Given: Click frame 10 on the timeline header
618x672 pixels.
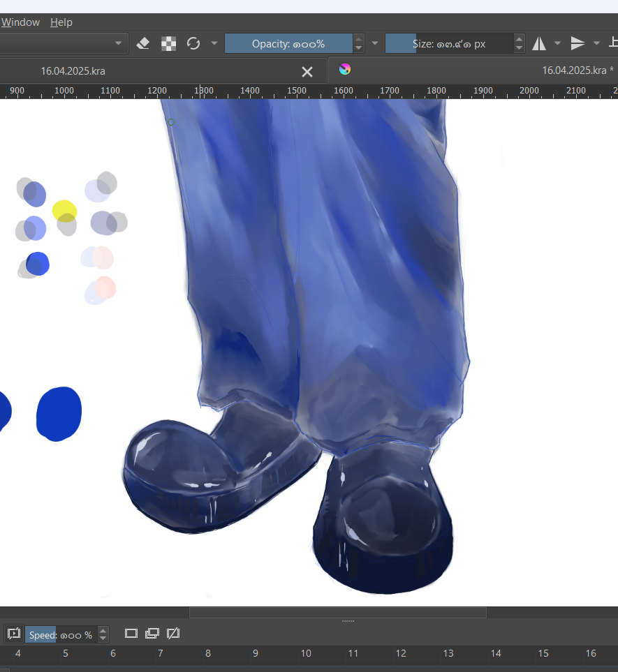Looking at the screenshot, I should click(x=306, y=654).
